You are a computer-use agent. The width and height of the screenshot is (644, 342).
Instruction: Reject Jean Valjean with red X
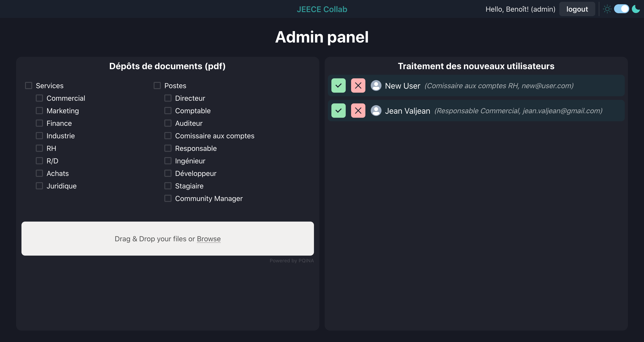[358, 111]
